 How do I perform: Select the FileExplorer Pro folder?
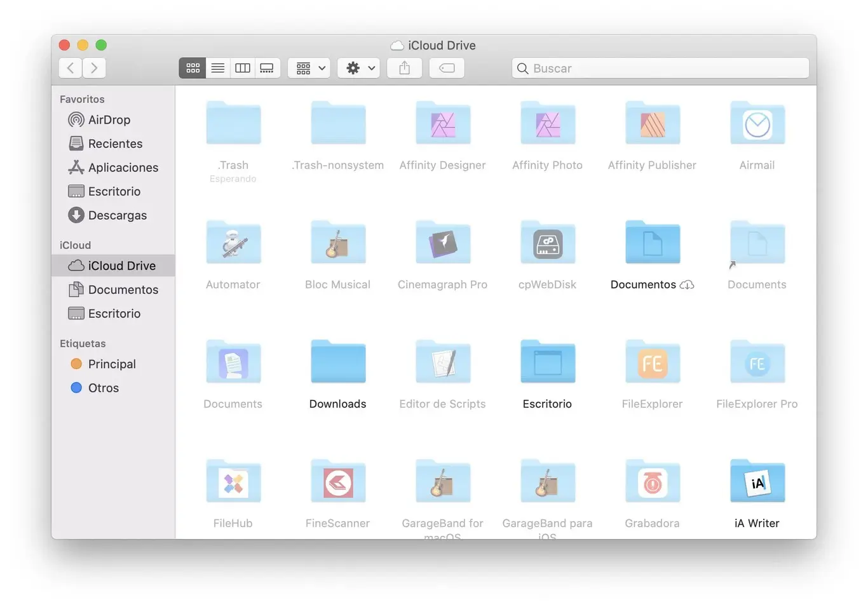(x=757, y=362)
